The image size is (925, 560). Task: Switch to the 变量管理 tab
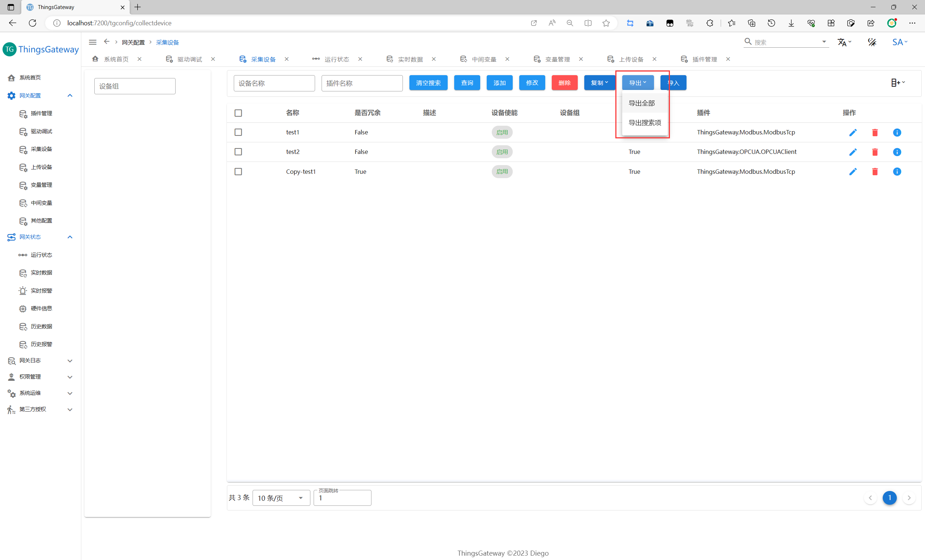557,59
